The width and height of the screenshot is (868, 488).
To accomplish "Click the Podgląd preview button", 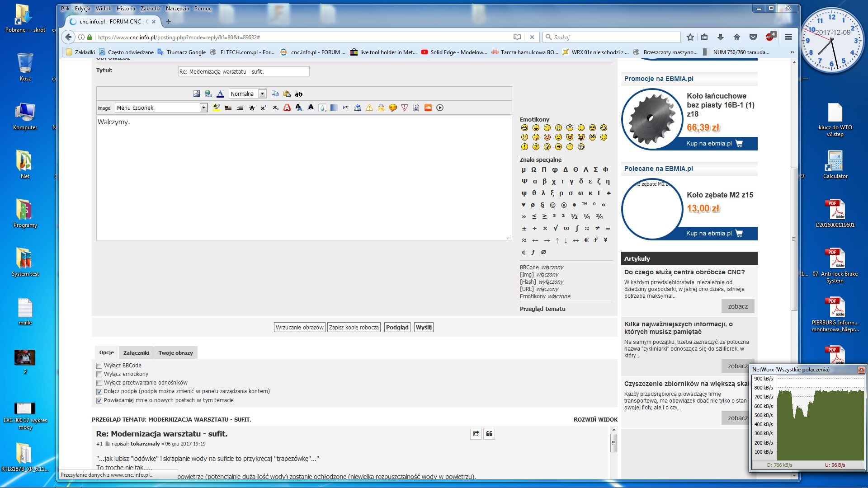I will click(397, 328).
